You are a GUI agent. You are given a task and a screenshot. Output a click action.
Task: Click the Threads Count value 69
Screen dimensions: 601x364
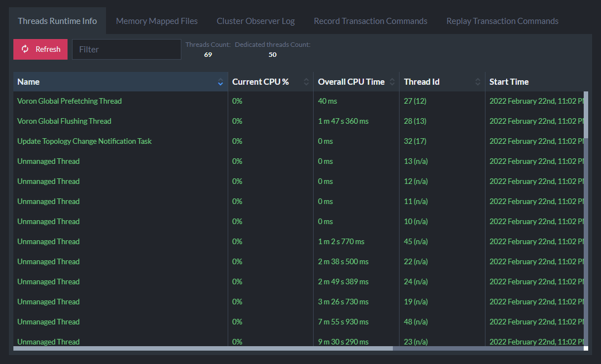[x=208, y=55]
